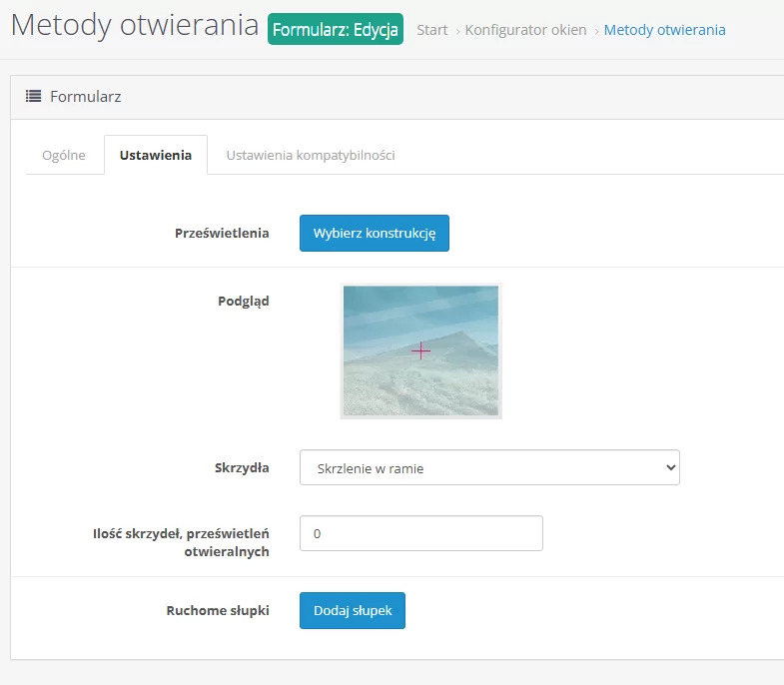Screen dimensions: 784x685
Task: Switch to the Ogólne tab
Action: point(64,155)
